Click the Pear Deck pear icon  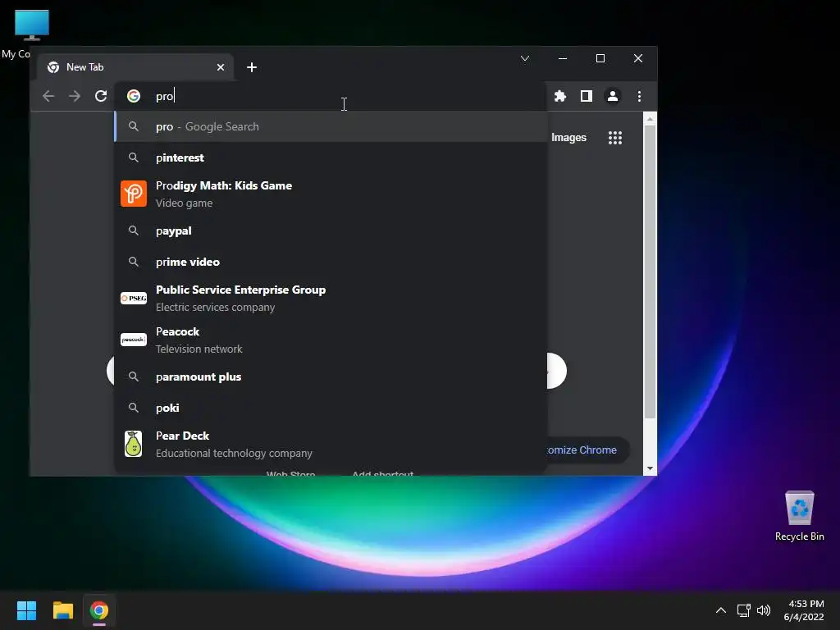pos(134,444)
